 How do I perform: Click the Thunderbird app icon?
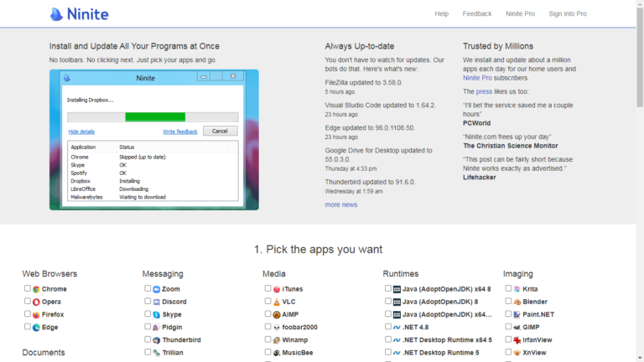tap(157, 340)
